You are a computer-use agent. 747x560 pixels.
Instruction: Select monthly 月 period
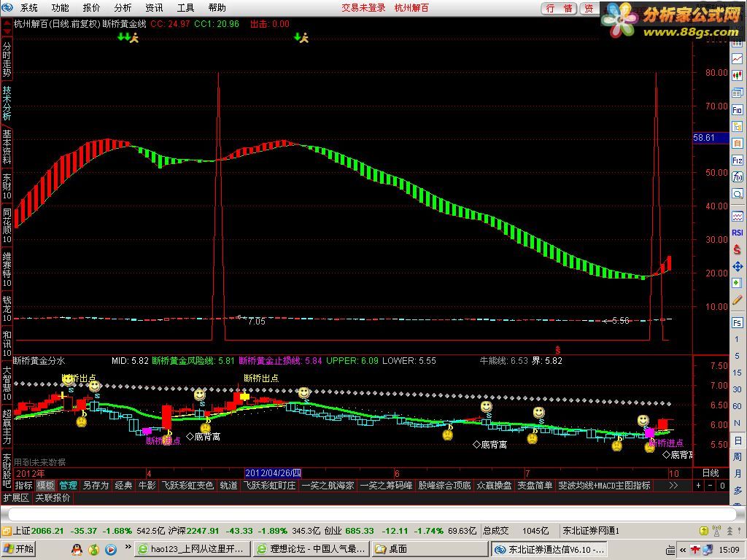(737, 473)
